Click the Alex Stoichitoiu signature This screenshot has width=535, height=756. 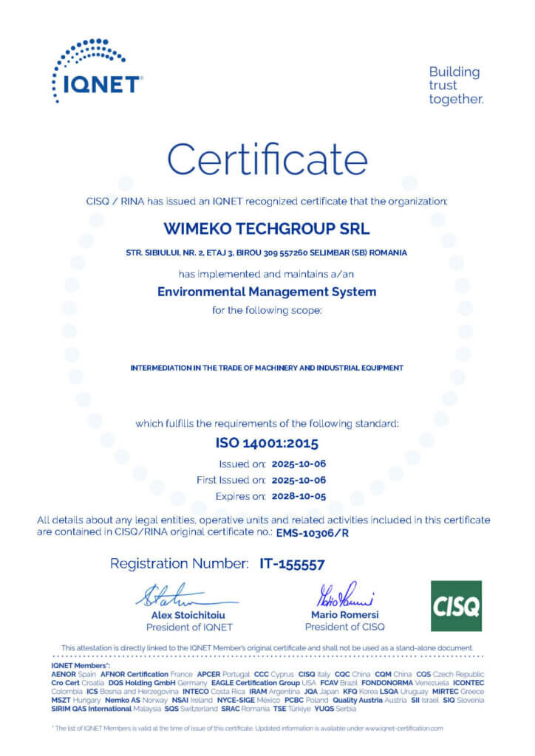tap(186, 596)
